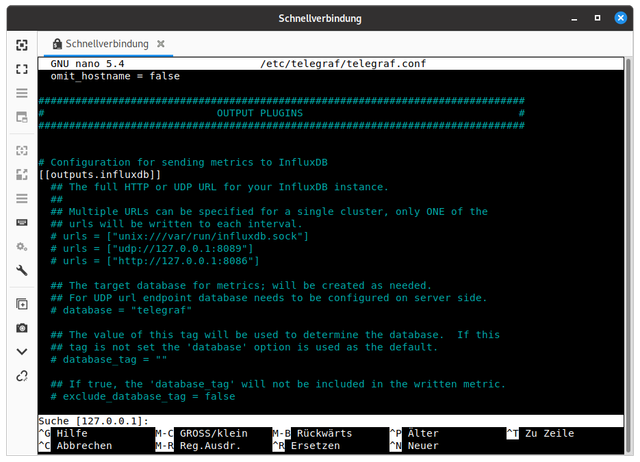Toggle fullscreen mode in the sidebar
The height and width of the screenshot is (462, 640).
click(x=22, y=69)
